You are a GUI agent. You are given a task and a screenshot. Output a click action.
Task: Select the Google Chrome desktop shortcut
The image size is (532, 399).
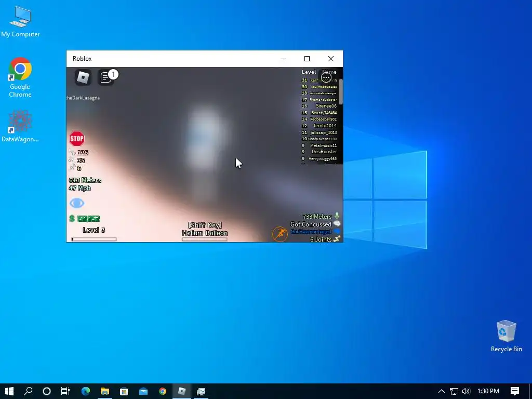(x=20, y=77)
